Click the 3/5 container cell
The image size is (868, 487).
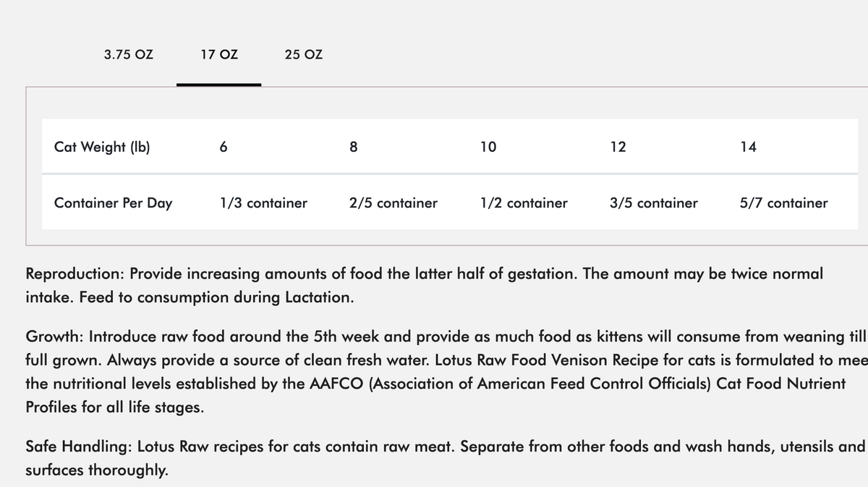click(x=654, y=203)
